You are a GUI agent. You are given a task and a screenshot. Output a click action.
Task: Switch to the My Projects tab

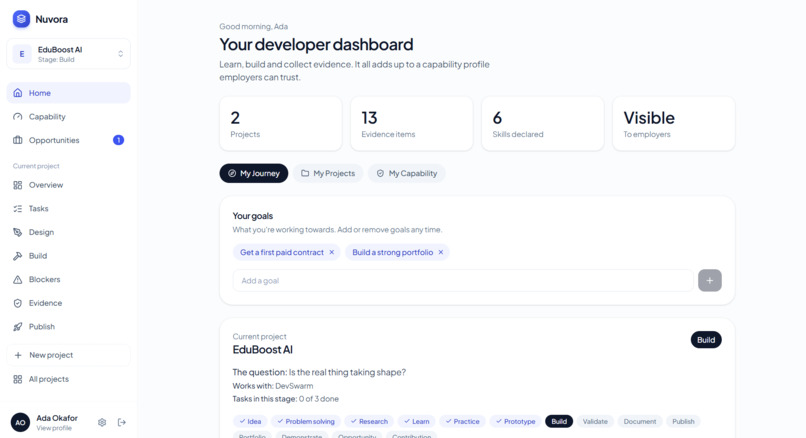click(328, 173)
